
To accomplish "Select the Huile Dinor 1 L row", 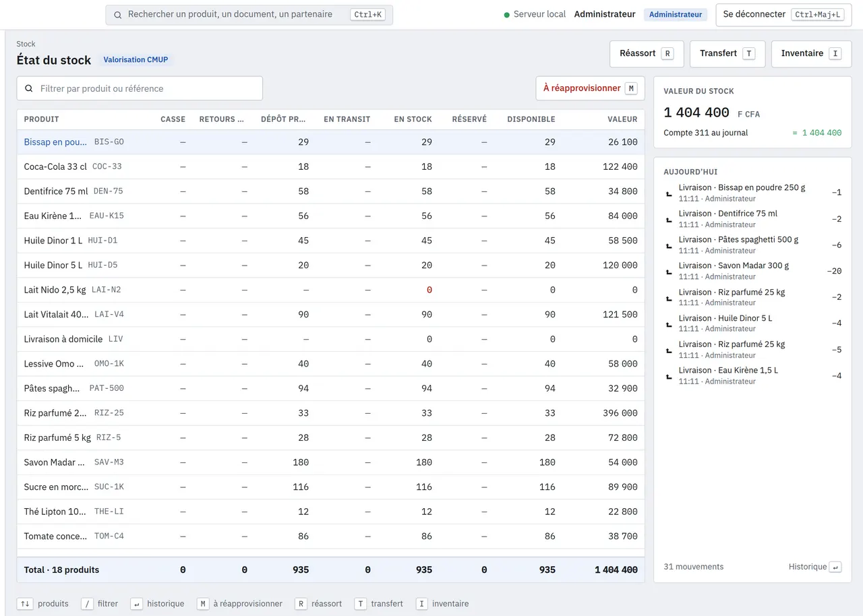I will pyautogui.click(x=330, y=241).
